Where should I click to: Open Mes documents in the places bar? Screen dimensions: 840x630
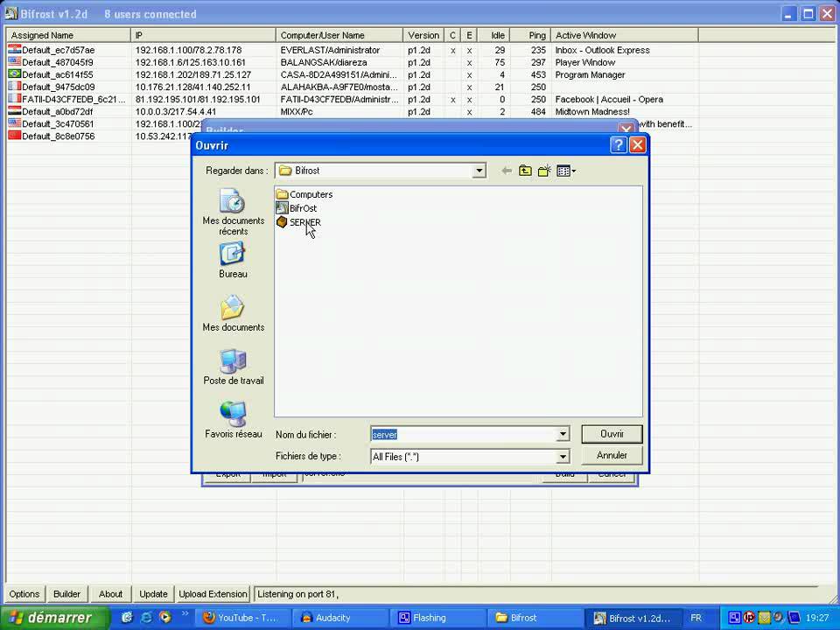point(233,313)
